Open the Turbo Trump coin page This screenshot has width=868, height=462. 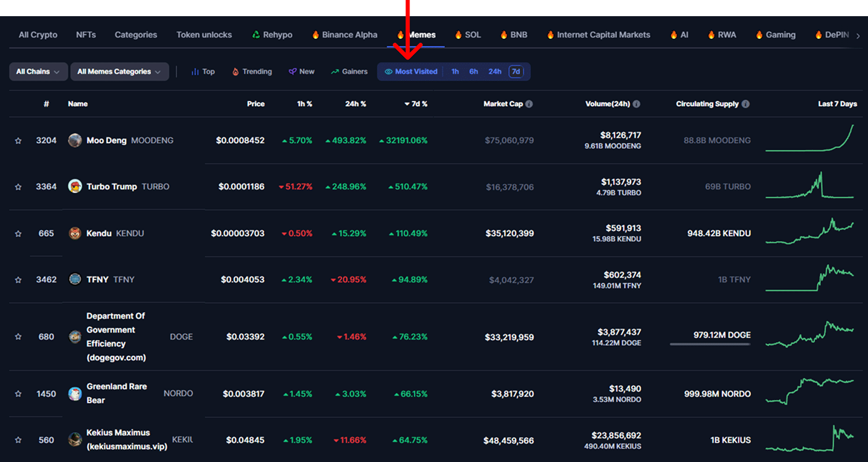pos(111,187)
